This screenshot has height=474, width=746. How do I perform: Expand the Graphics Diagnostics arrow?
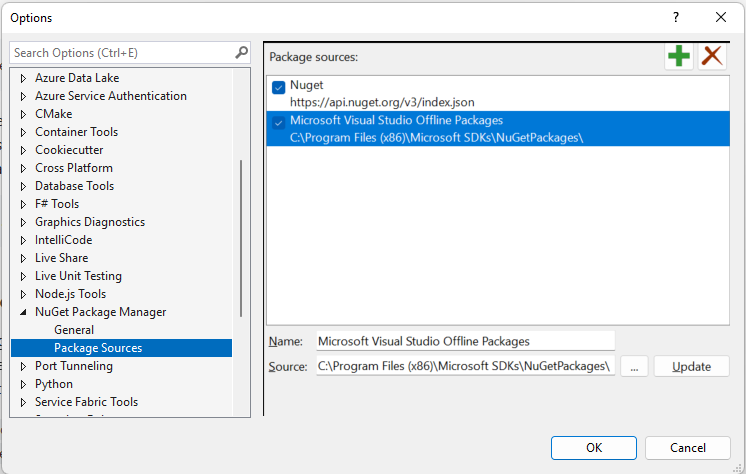[23, 222]
